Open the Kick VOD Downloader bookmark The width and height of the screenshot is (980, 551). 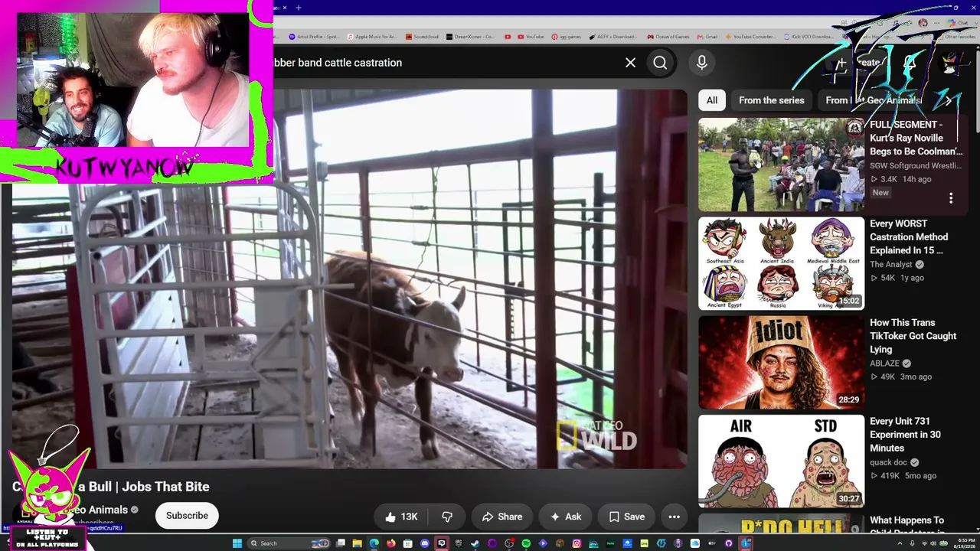tap(808, 37)
